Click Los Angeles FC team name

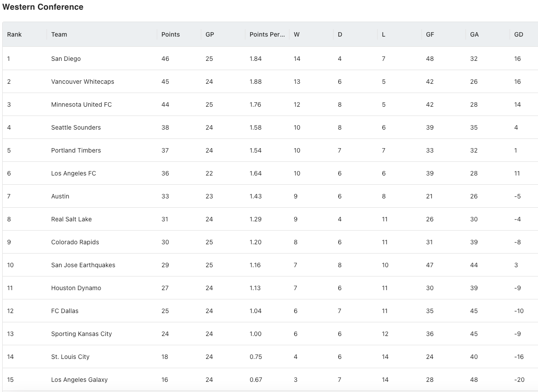coord(74,173)
